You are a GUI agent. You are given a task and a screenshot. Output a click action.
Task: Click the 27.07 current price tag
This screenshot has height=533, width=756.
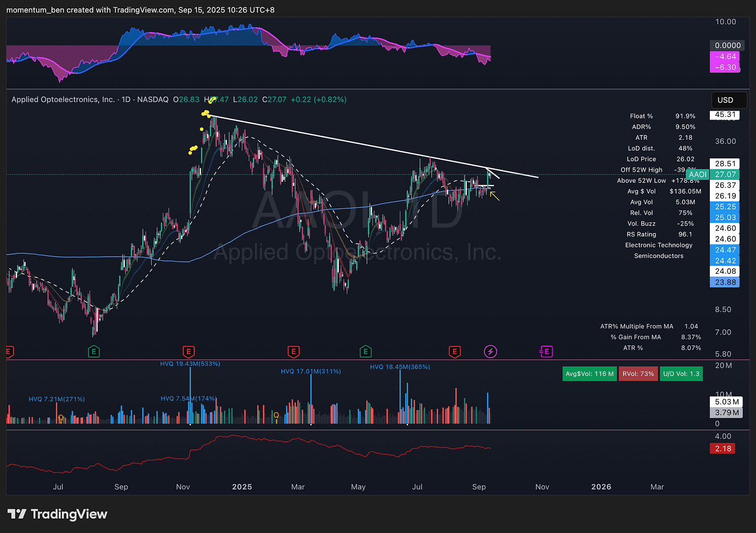(x=725, y=175)
